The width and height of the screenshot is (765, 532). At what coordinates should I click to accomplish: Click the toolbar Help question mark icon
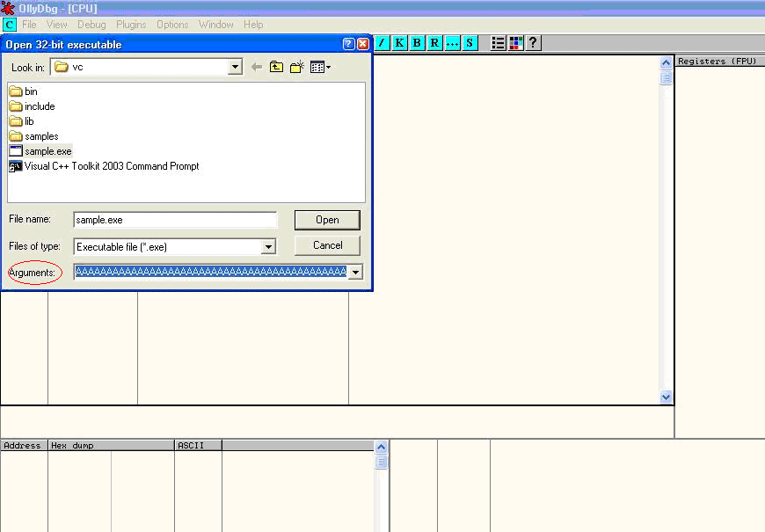click(x=533, y=43)
